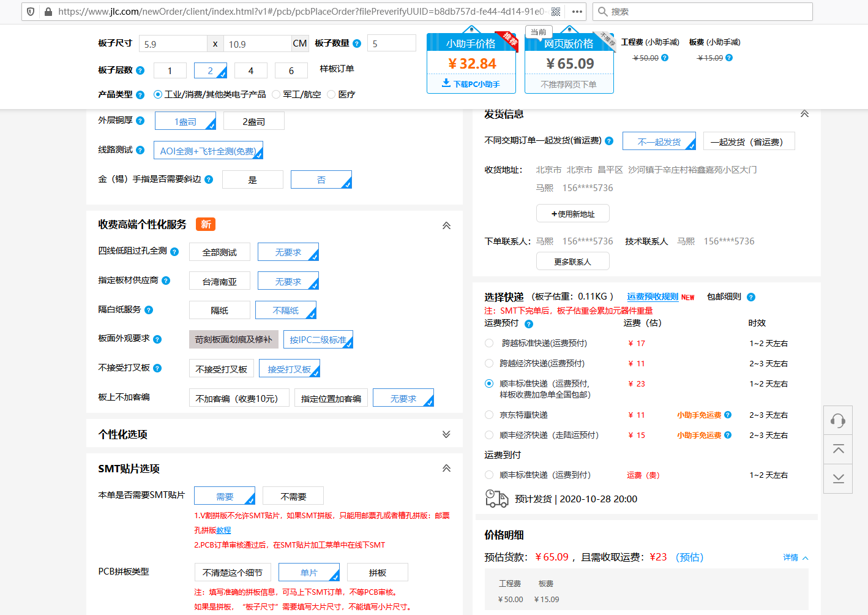Click the help icon beside 运费预付

[528, 323]
